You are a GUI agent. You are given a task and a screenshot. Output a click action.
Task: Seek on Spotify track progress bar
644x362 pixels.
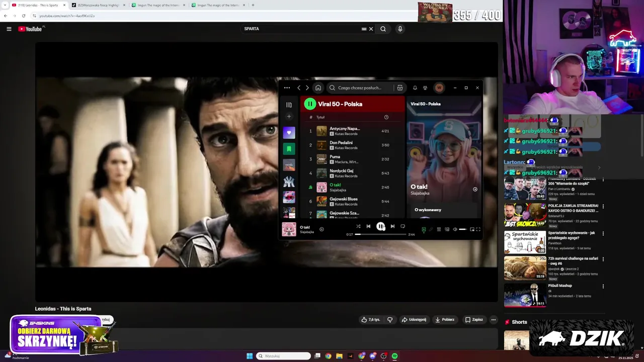tap(380, 234)
